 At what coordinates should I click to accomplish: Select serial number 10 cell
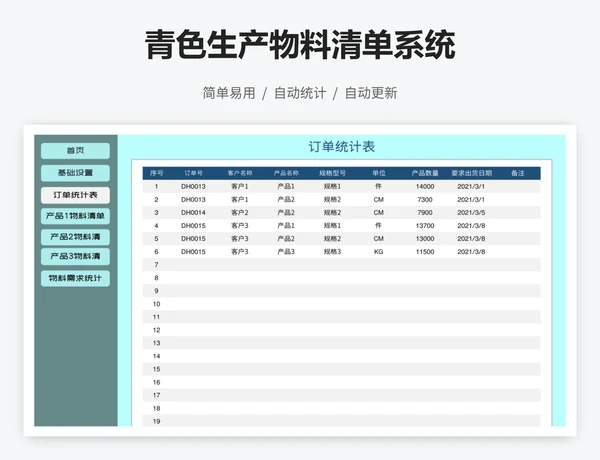click(157, 304)
